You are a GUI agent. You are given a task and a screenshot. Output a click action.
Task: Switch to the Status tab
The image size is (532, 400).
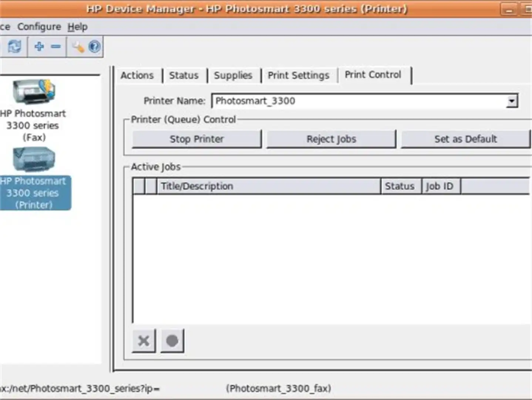(184, 75)
